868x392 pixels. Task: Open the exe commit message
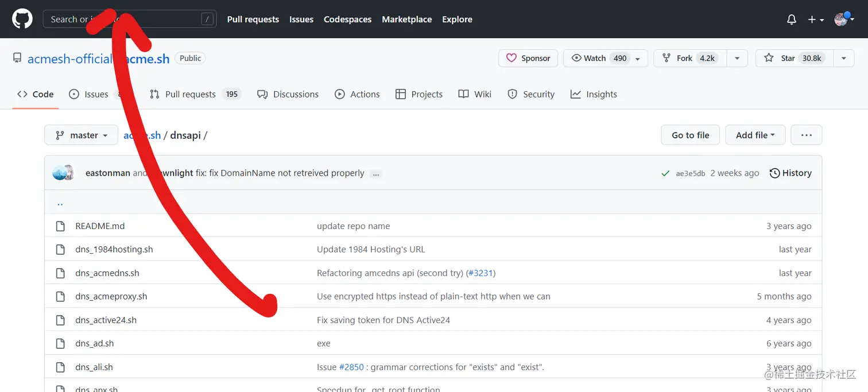(x=324, y=344)
